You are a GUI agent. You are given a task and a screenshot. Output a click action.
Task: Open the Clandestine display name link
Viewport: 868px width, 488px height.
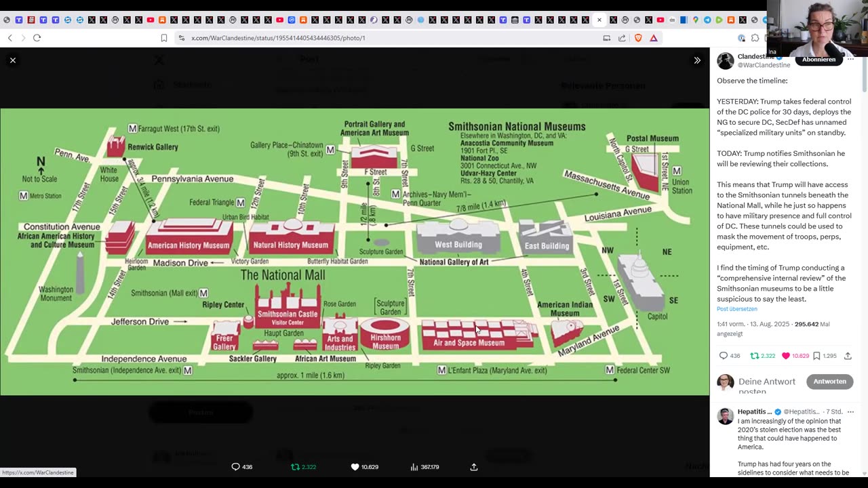tap(755, 57)
